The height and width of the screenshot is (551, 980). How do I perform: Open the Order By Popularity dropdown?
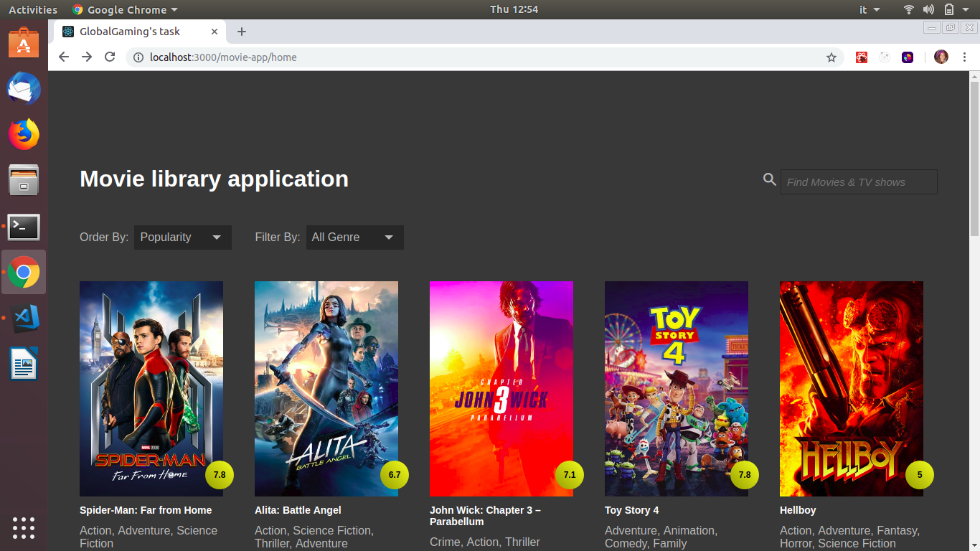tap(182, 237)
